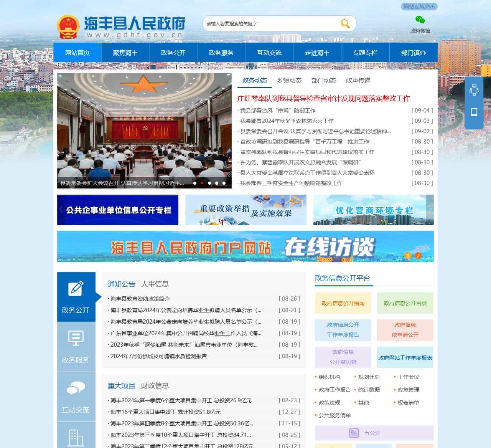Open 政务公开 in main navigation

pos(173,52)
